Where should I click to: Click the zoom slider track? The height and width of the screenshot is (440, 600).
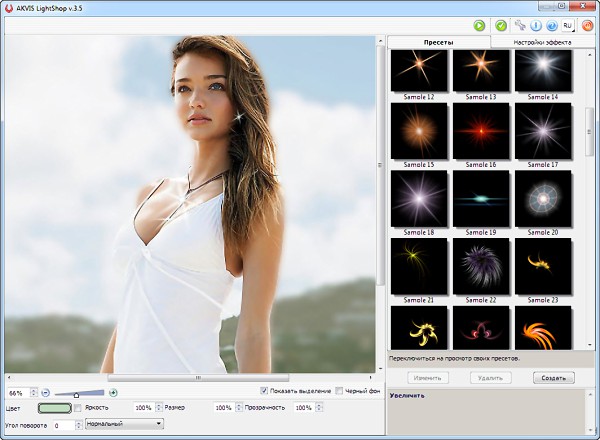[79, 393]
